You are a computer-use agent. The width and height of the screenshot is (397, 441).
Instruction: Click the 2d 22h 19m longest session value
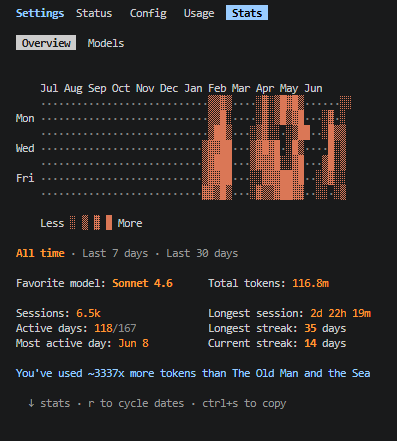pyautogui.click(x=340, y=313)
